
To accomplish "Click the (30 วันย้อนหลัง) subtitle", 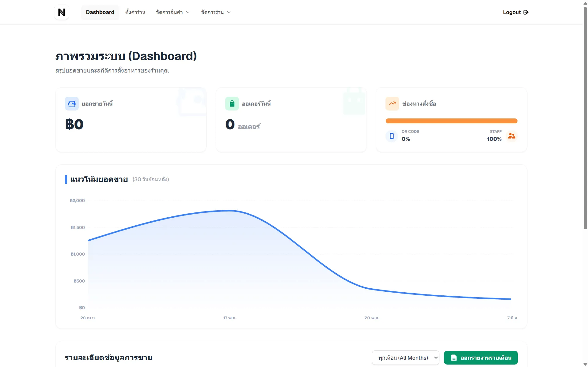I will (151, 179).
